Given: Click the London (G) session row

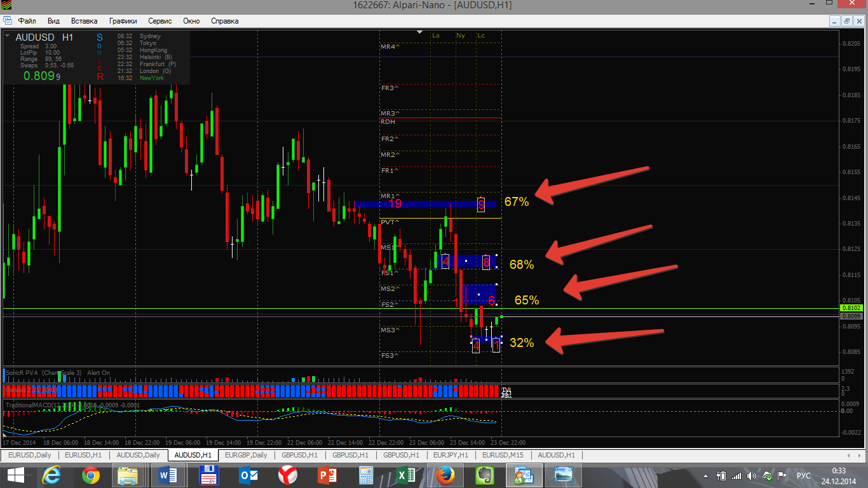Looking at the screenshot, I should pyautogui.click(x=145, y=71).
